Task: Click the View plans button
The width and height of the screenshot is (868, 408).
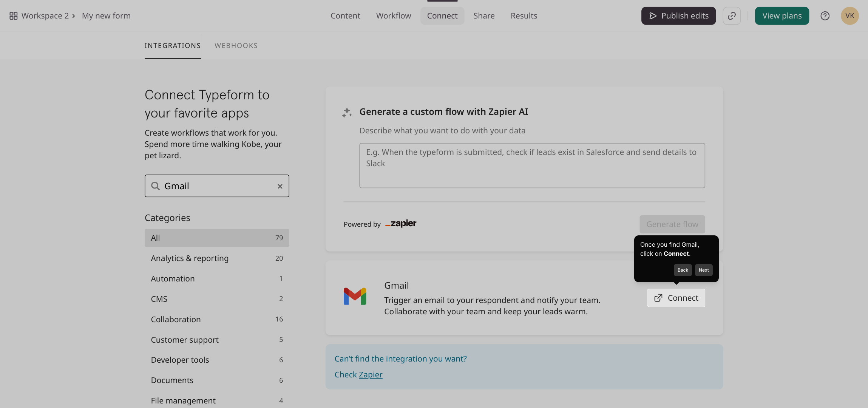Action: (782, 16)
